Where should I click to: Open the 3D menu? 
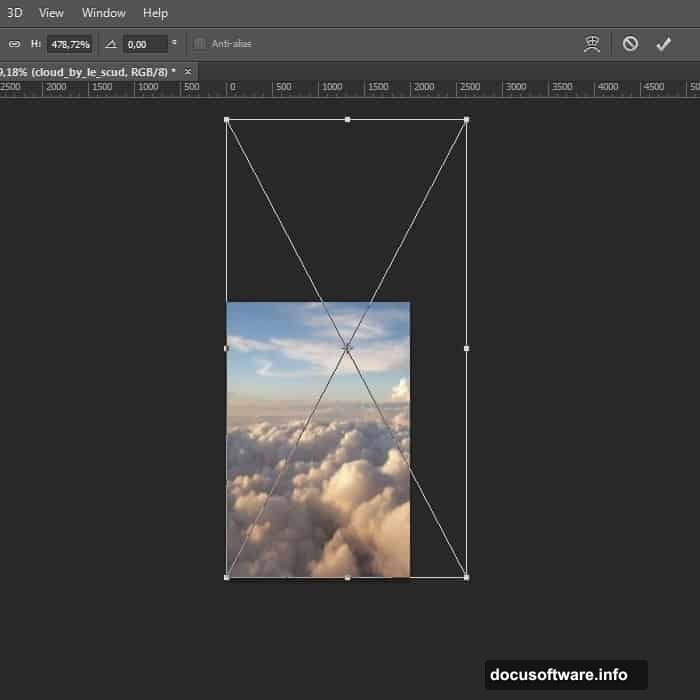click(x=14, y=13)
